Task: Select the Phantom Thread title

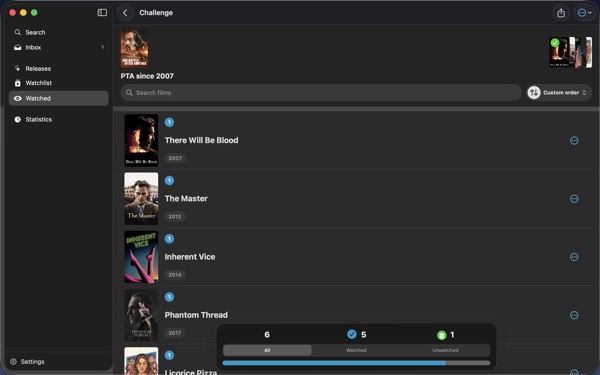Action: click(196, 315)
